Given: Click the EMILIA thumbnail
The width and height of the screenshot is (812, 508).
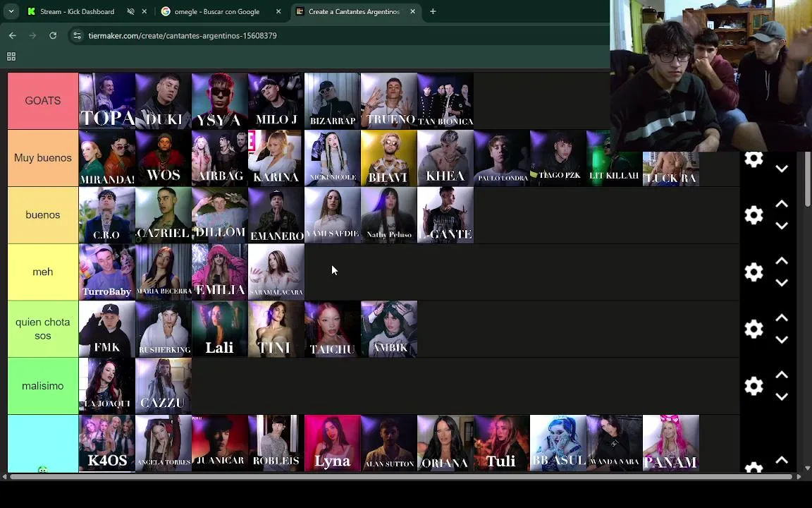Looking at the screenshot, I should (220, 272).
